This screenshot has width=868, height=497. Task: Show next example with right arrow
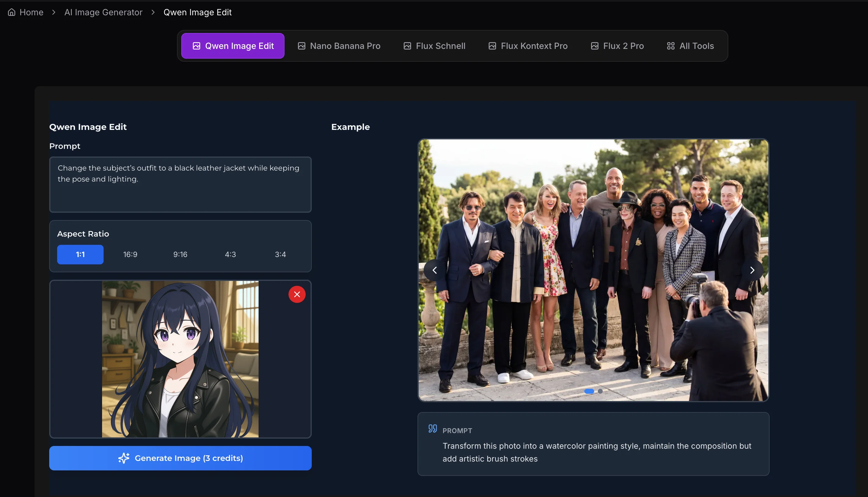[x=752, y=270]
